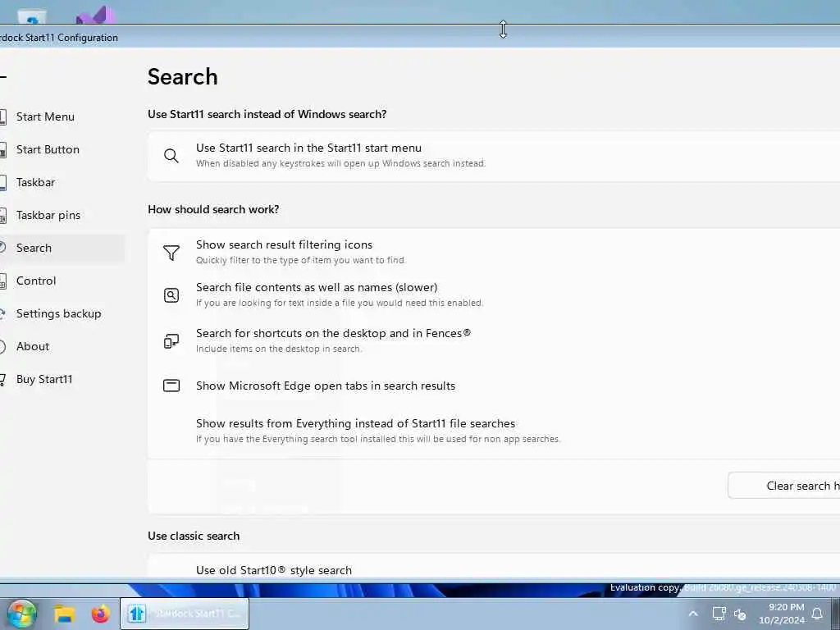Open the Start Menu settings section

45,116
